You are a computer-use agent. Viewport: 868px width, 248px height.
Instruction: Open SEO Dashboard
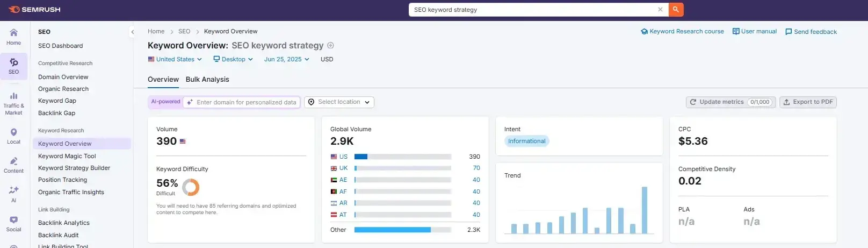(60, 46)
